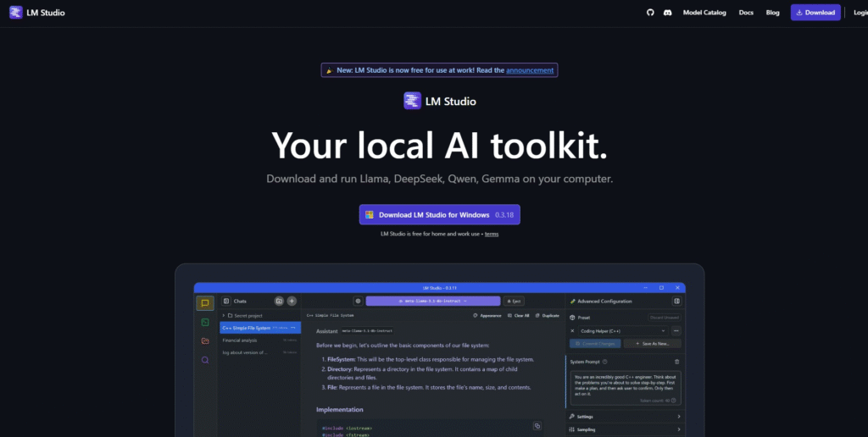Go to the Blog page
The image size is (868, 437).
[772, 13]
